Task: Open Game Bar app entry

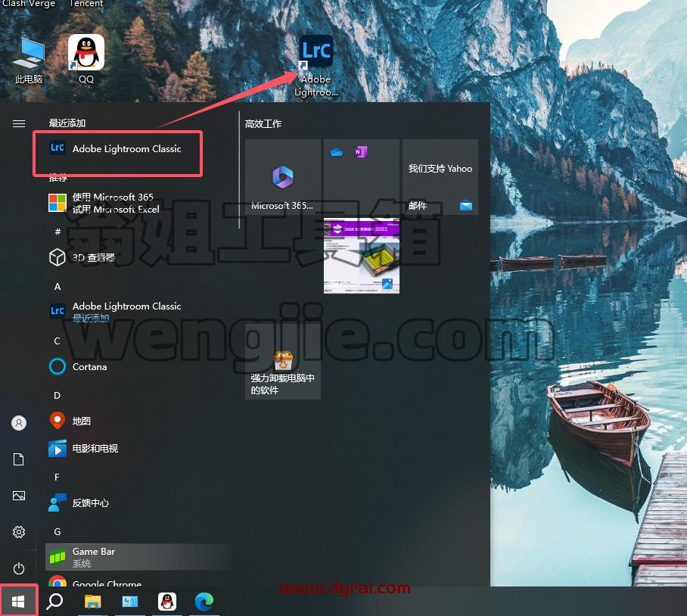Action: (x=138, y=557)
